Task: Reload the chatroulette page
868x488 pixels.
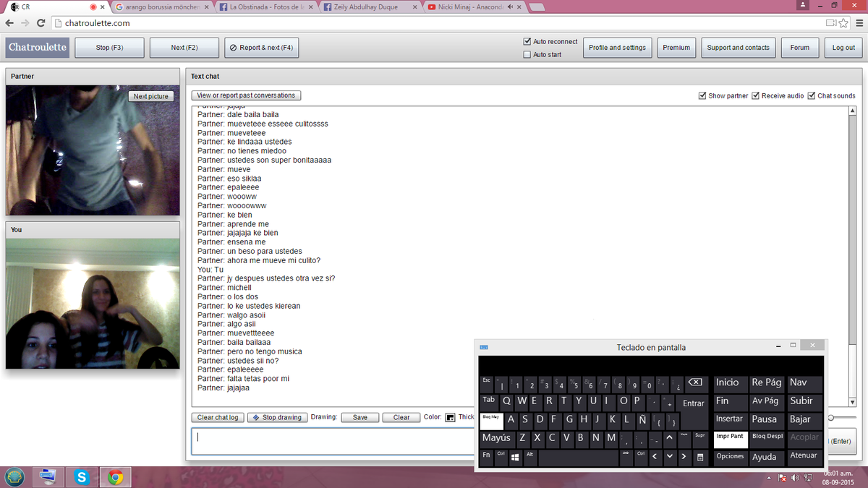Action: click(41, 23)
